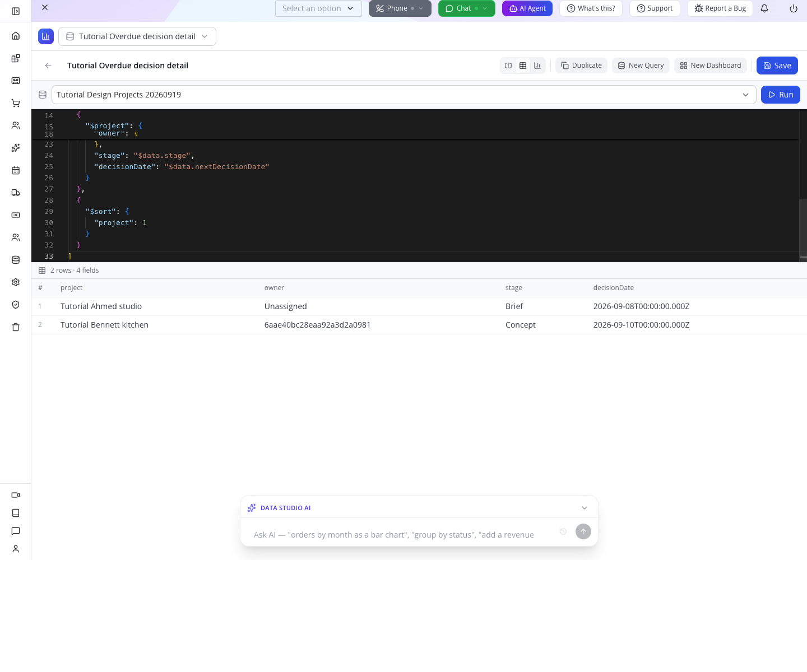Open the Tutorial Design Projects 20260919 dropdown
The width and height of the screenshot is (807, 672).
403,95
